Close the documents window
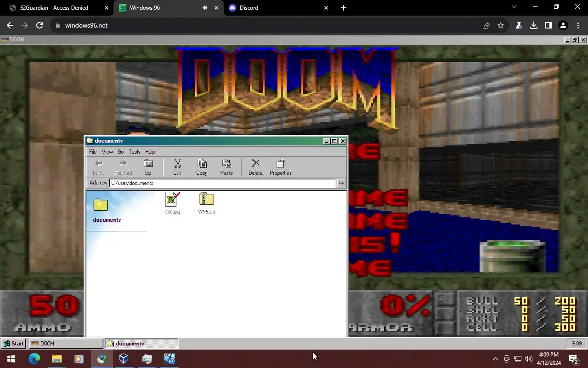This screenshot has width=588, height=368. (342, 141)
